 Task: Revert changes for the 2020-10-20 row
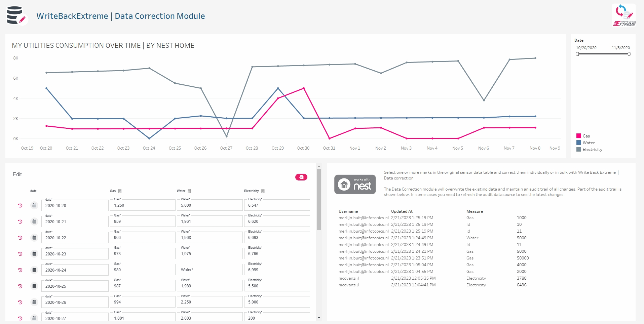click(x=20, y=205)
